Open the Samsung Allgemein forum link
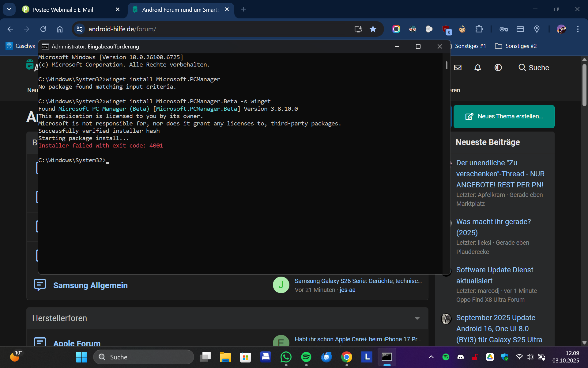This screenshot has width=588, height=368. pos(90,285)
